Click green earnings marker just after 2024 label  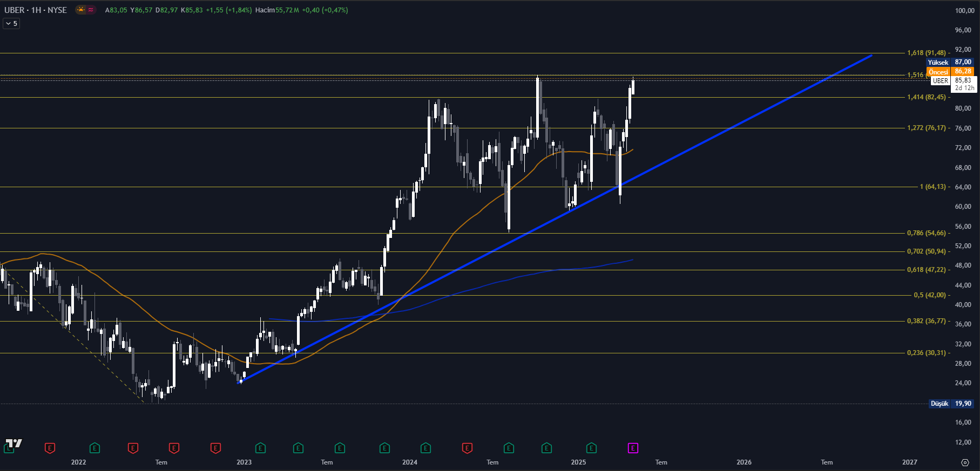[x=425, y=448]
